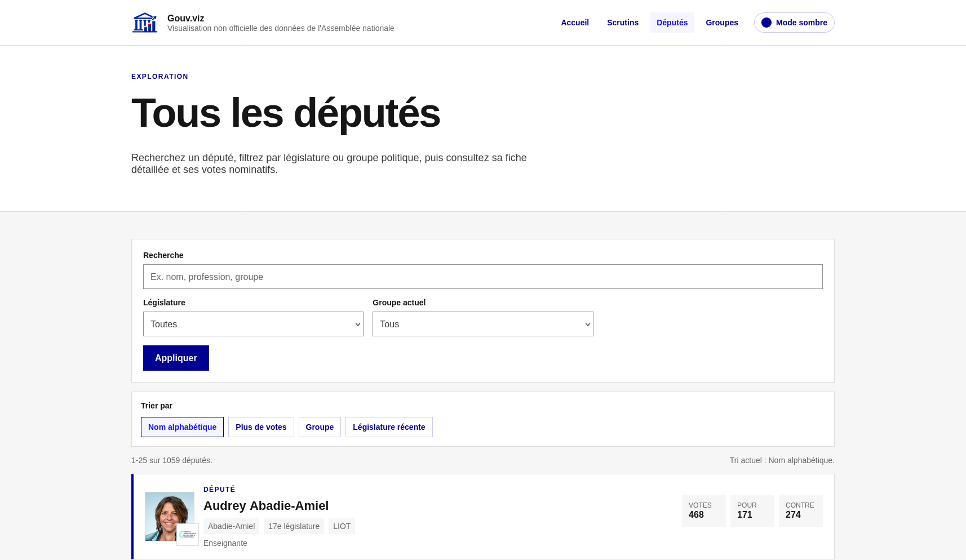
Task: Click the dark mode circle icon
Action: click(x=766, y=23)
